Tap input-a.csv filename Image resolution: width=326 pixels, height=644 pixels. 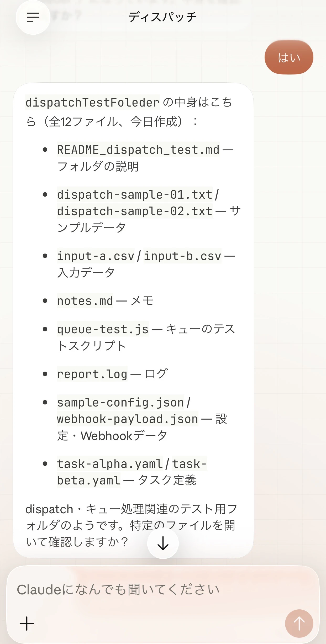pyautogui.click(x=96, y=256)
